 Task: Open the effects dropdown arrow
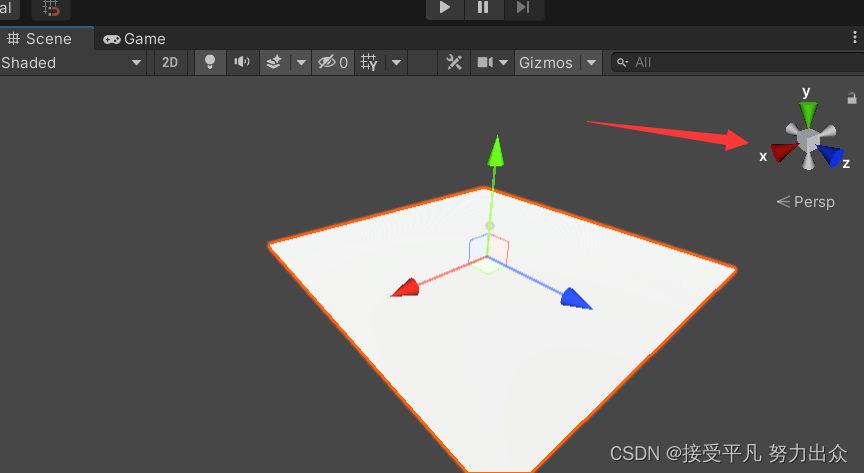[301, 62]
